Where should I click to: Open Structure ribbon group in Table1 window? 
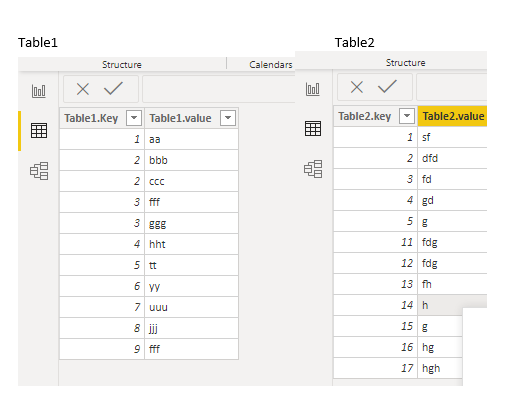pos(122,64)
